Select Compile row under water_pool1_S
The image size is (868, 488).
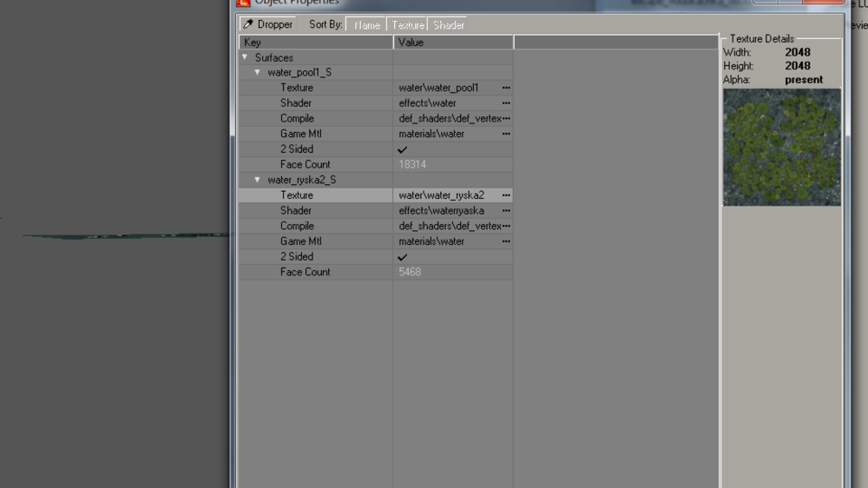[376, 119]
